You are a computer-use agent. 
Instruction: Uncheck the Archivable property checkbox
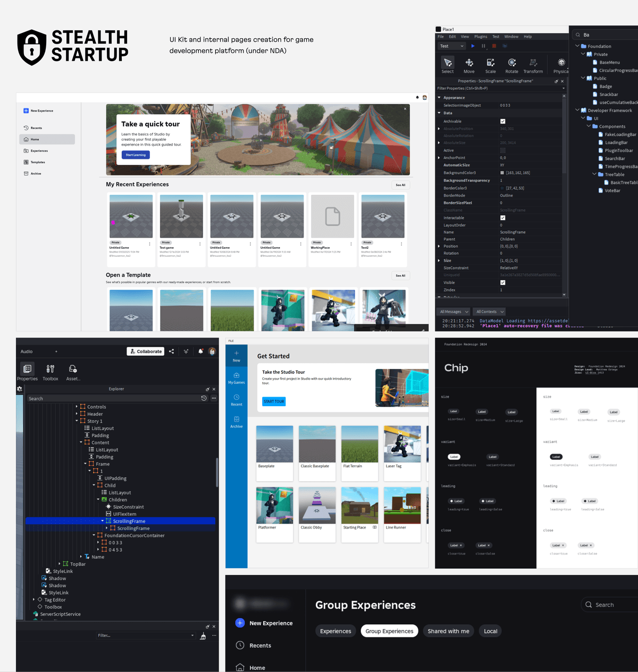pyautogui.click(x=502, y=121)
